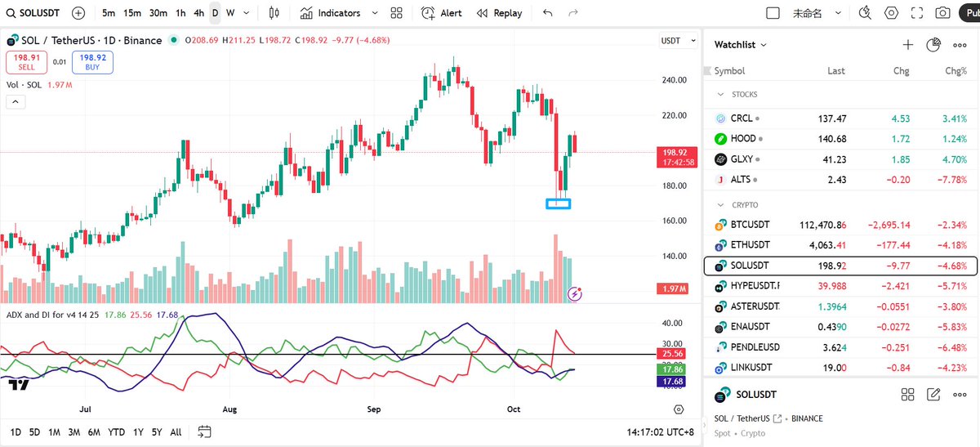Viewport: 980px width, 447px height.
Task: Open the candlestick chart style picker
Action: [274, 13]
